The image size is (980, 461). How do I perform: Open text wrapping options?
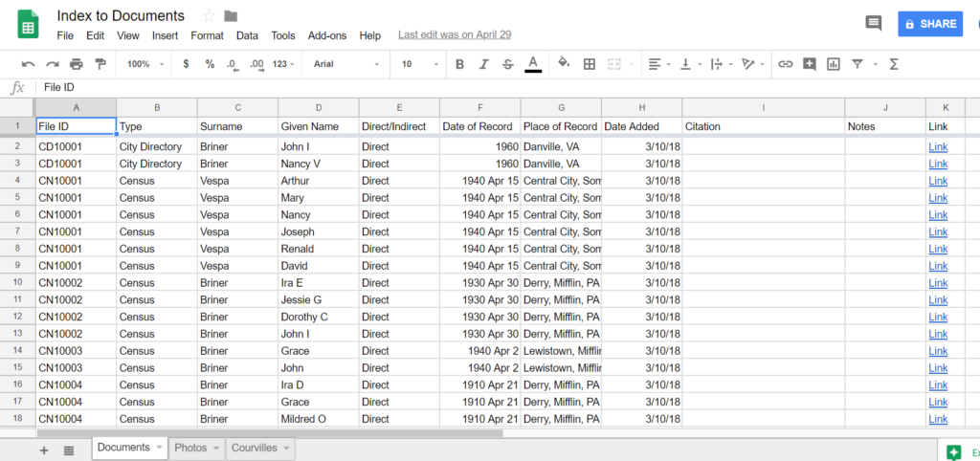pos(722,64)
